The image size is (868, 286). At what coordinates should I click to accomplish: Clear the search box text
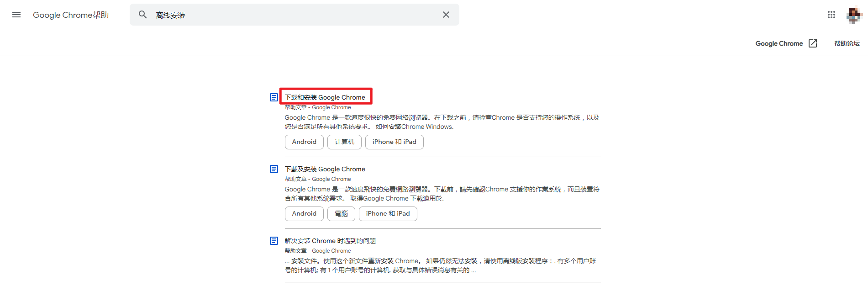446,15
